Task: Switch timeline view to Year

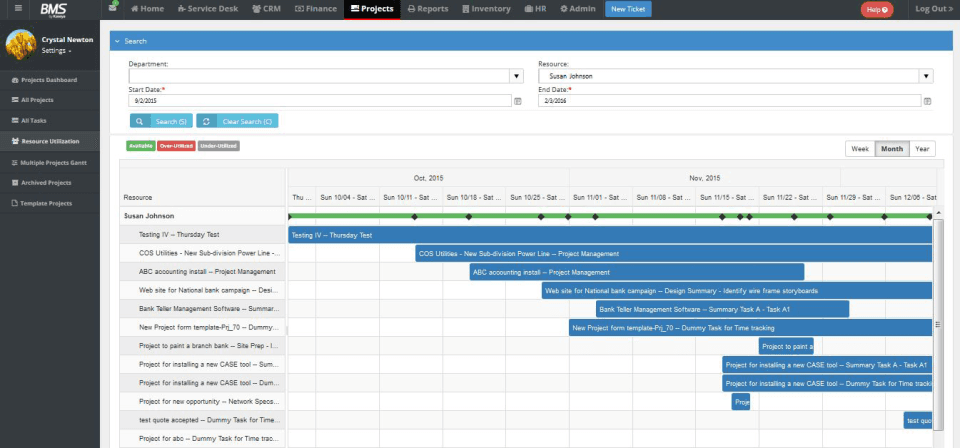Action: (x=922, y=149)
